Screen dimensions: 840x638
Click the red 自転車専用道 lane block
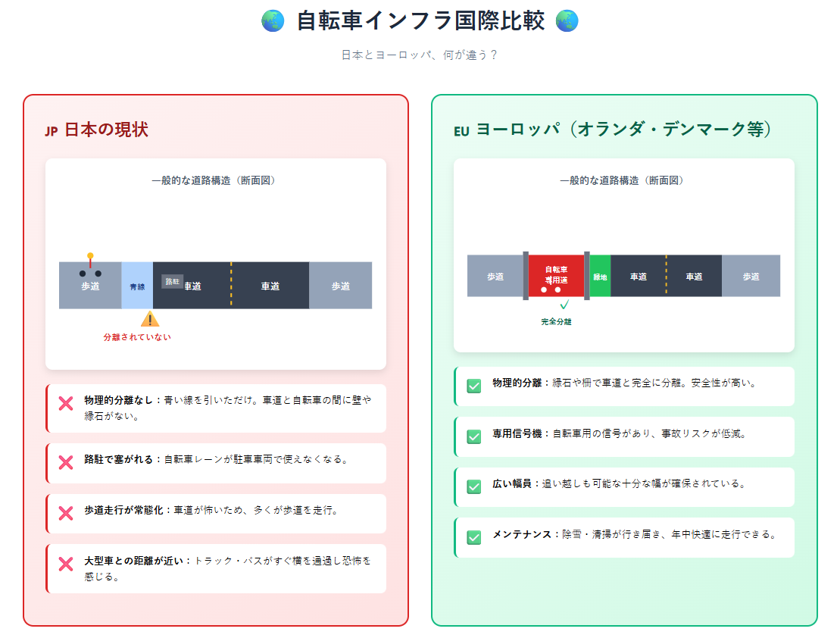tap(557, 276)
